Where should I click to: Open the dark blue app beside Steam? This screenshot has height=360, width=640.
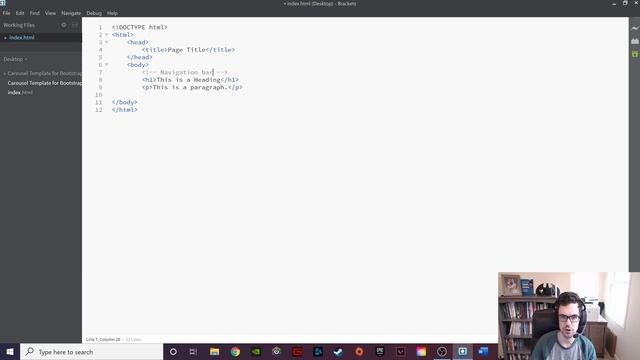pyautogui.click(x=318, y=352)
